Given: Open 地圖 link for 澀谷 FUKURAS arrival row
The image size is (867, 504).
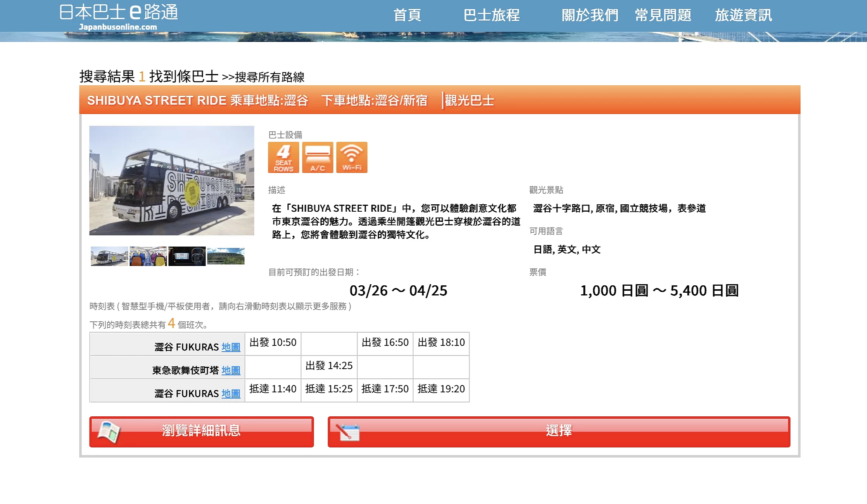Looking at the screenshot, I should point(231,394).
